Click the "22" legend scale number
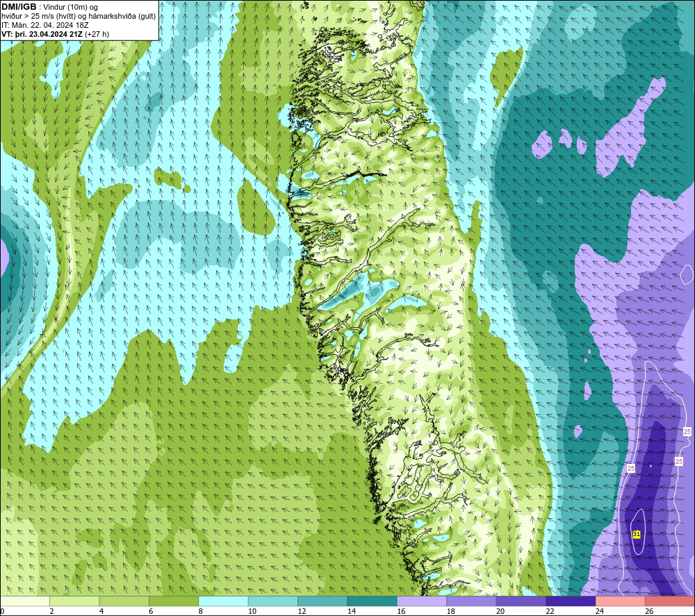 pos(550,611)
